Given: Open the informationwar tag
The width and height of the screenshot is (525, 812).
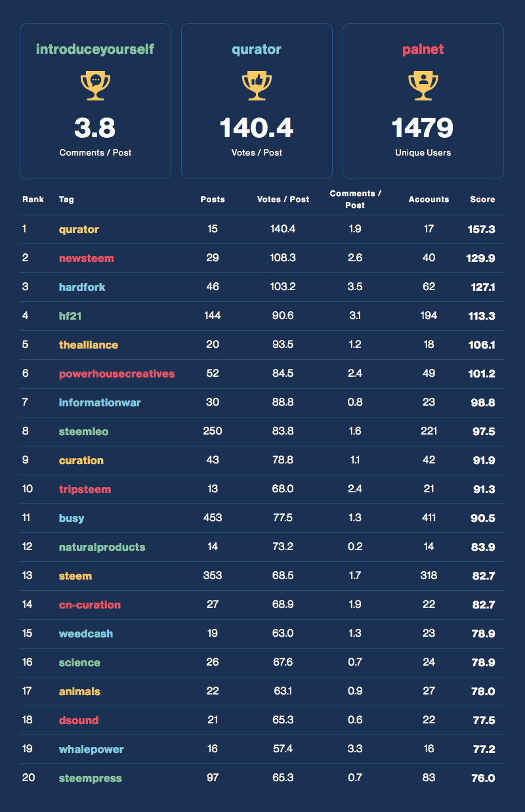Looking at the screenshot, I should coord(100,402).
